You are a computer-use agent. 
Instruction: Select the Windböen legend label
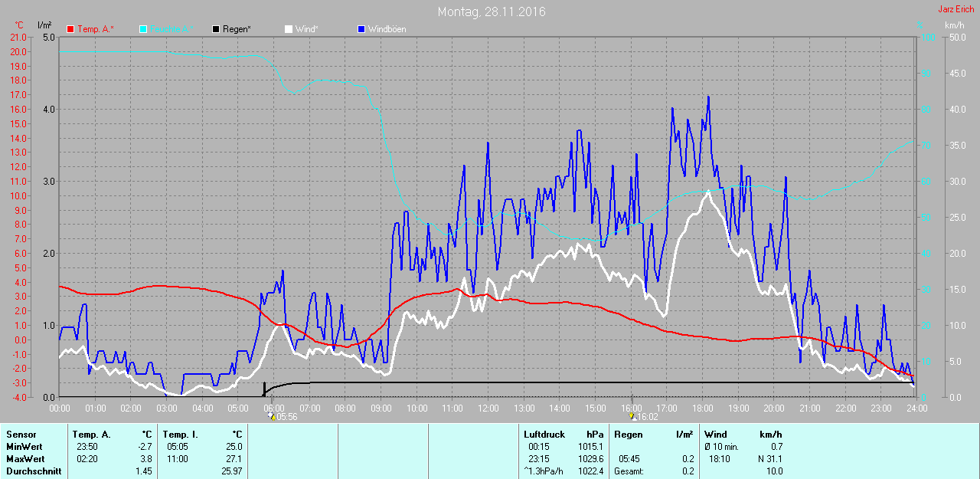coord(387,29)
